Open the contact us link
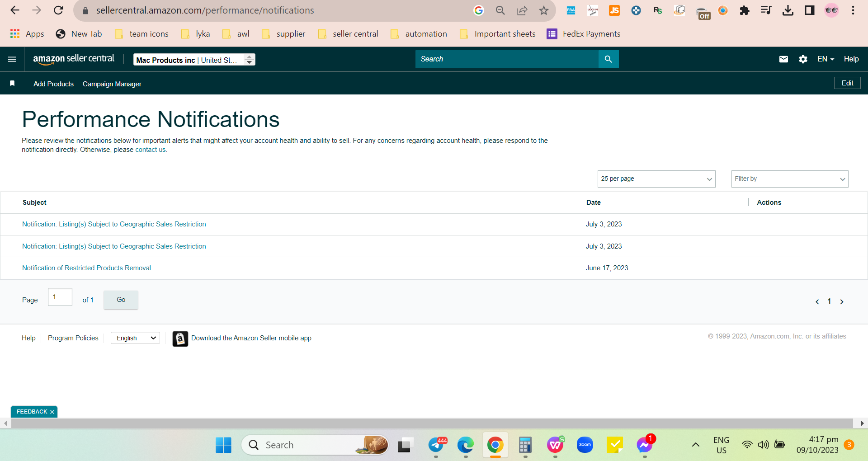The image size is (868, 461). [151, 150]
